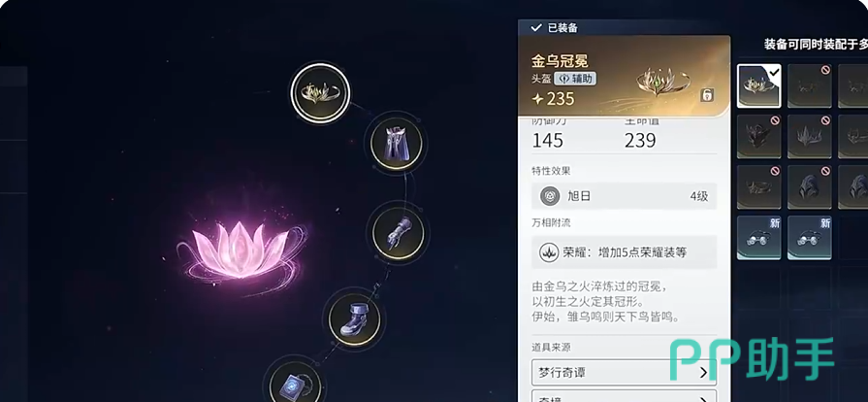This screenshot has width=868, height=402.
Task: Select the second new goggles item
Action: tap(809, 237)
